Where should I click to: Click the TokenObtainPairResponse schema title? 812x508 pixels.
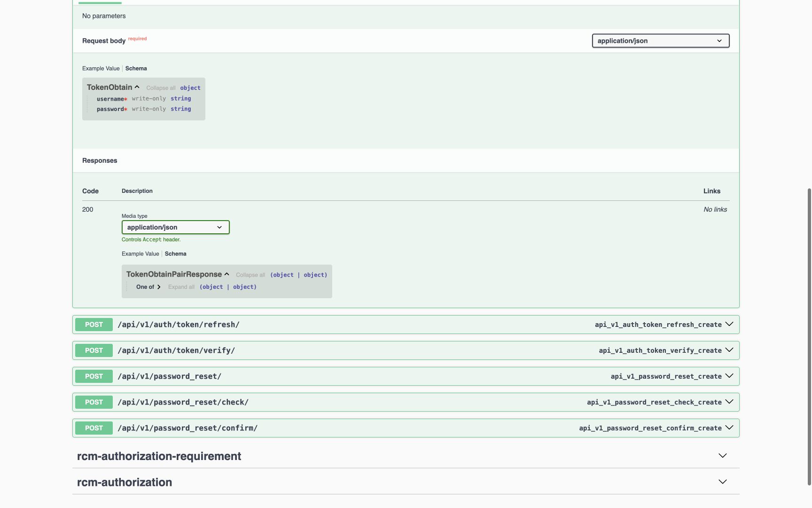[x=174, y=274]
